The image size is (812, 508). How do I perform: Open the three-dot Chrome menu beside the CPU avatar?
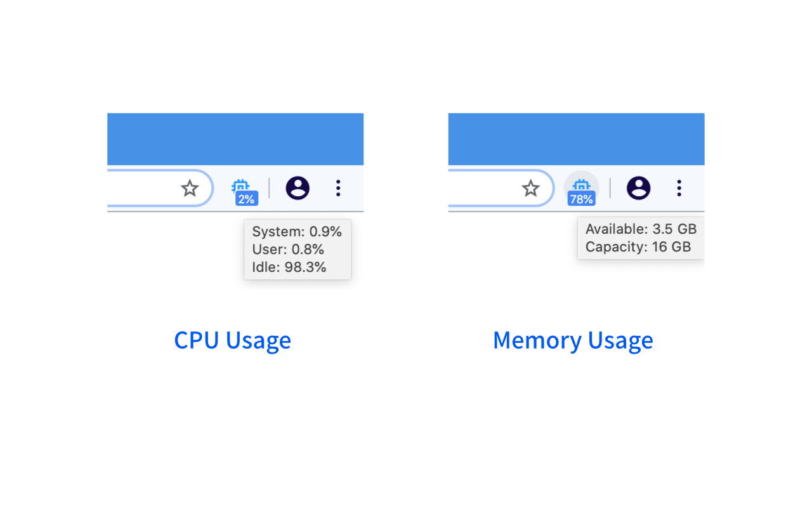click(338, 188)
